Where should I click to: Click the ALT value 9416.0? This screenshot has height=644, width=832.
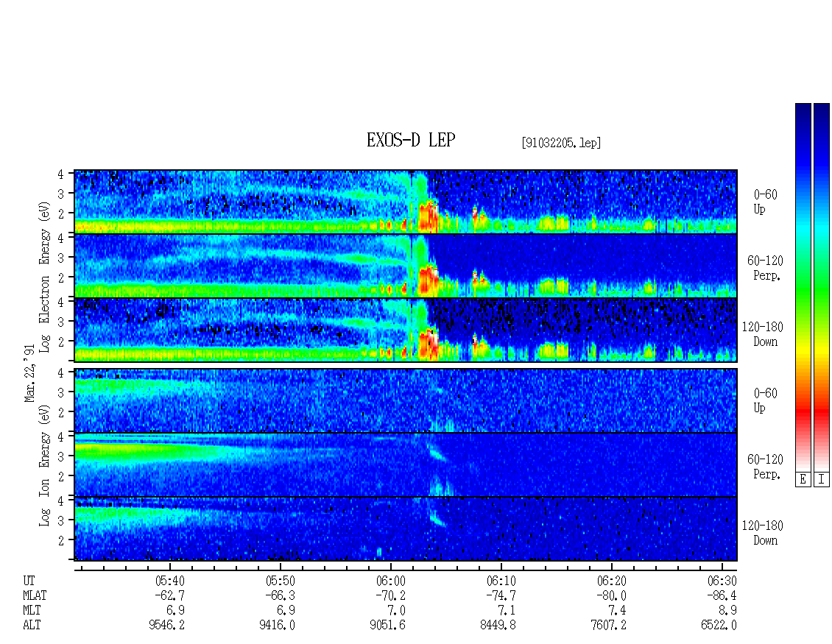pyautogui.click(x=277, y=626)
